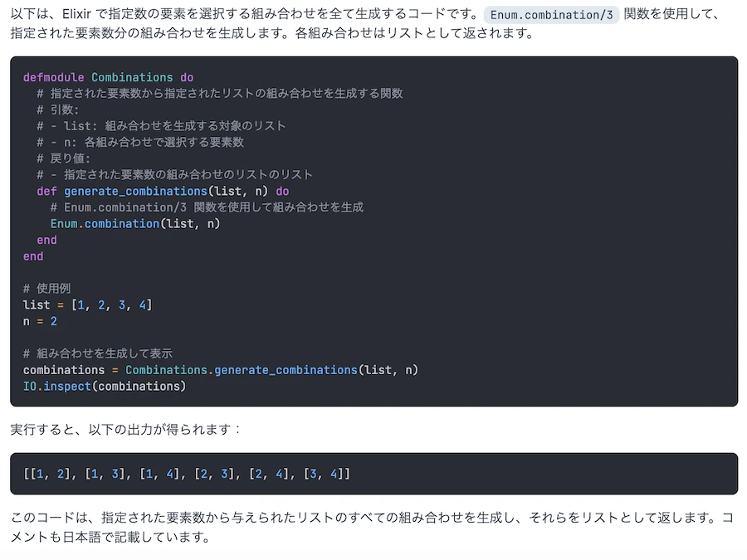Viewport: 747px width, 560px height.
Task: Click 'Combinations.generate_combinations(list, n)' call
Action: point(272,370)
